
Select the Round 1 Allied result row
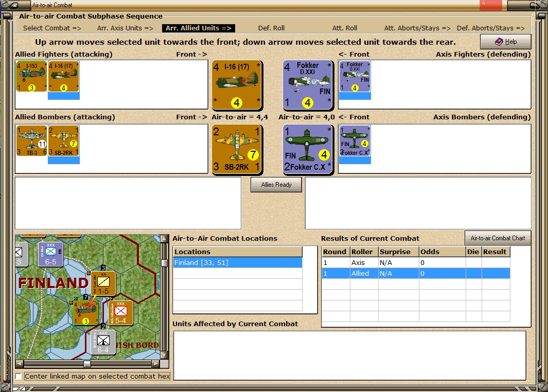click(416, 273)
